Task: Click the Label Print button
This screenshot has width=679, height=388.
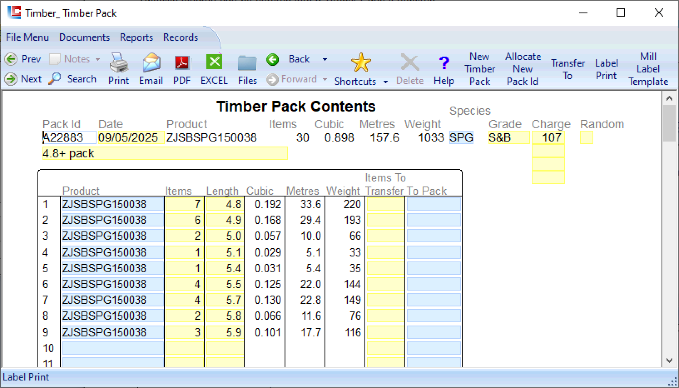Action: coord(606,69)
